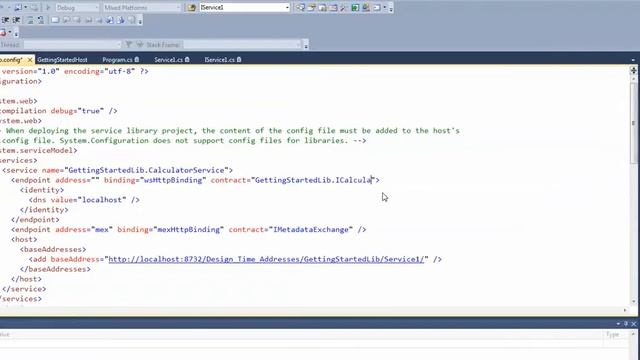The height and width of the screenshot is (360, 640).
Task: Pin the bottom panel with auto-hide icon
Action: (x=626, y=324)
